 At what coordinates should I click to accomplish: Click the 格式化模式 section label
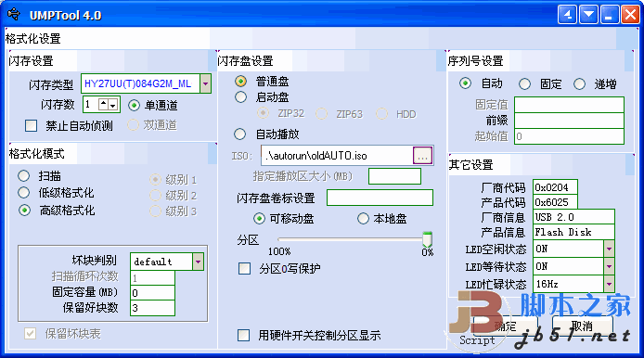36,154
